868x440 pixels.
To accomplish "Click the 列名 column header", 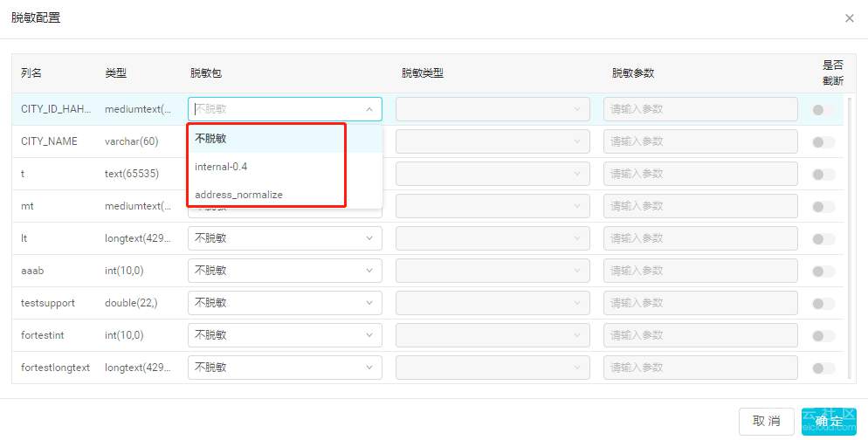I will [x=31, y=73].
